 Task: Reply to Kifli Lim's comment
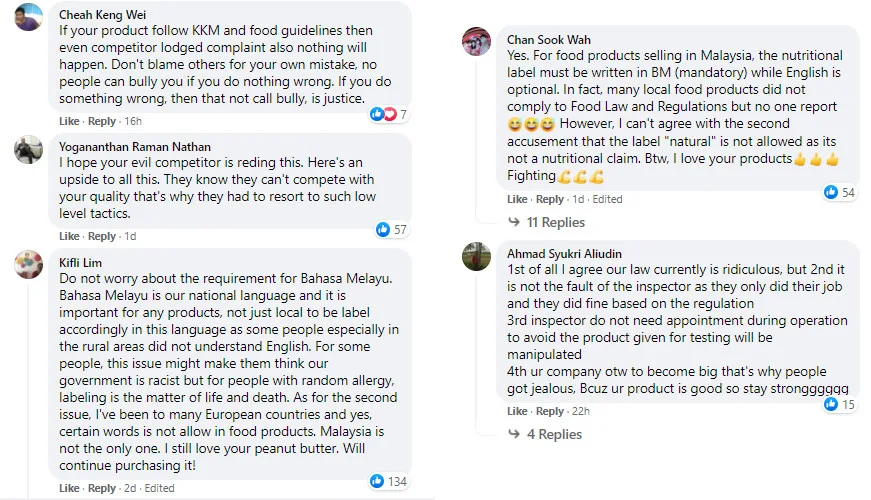[102, 488]
